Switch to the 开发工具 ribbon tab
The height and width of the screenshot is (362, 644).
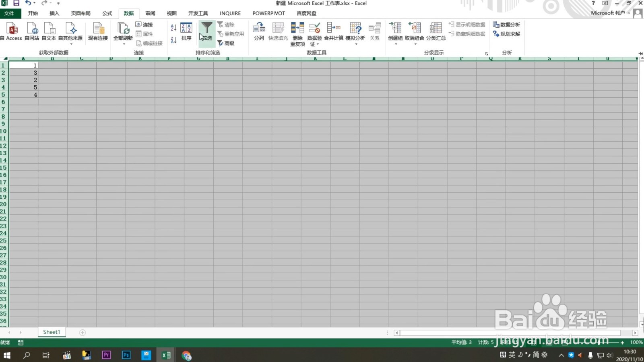coord(197,13)
